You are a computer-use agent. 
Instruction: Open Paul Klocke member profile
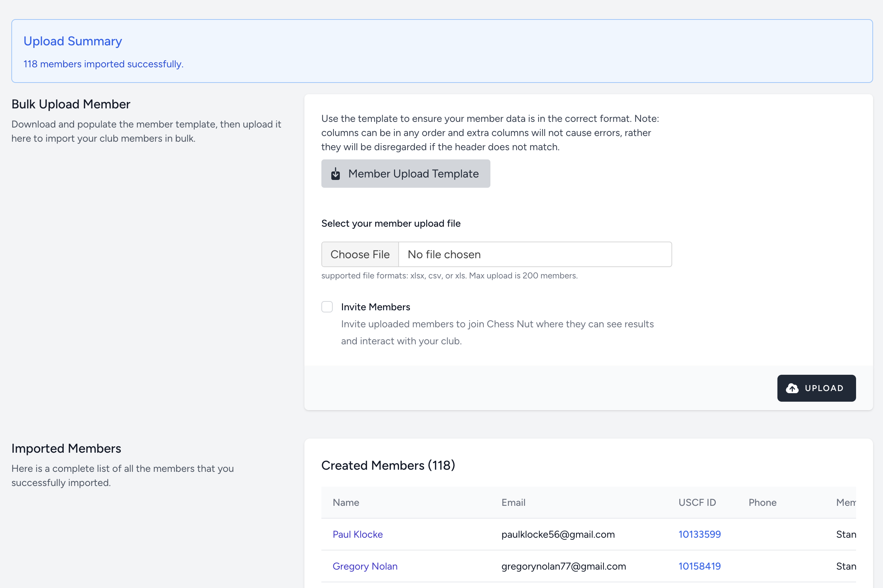[358, 534]
